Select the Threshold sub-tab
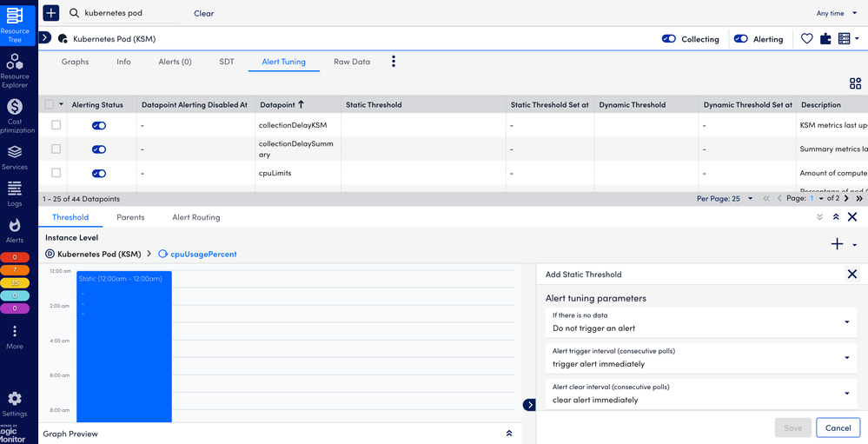 coord(70,217)
